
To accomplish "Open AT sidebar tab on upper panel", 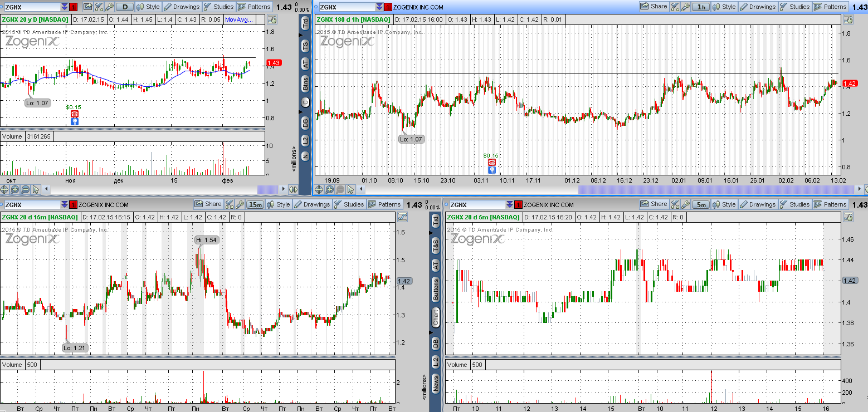I will (305, 63).
